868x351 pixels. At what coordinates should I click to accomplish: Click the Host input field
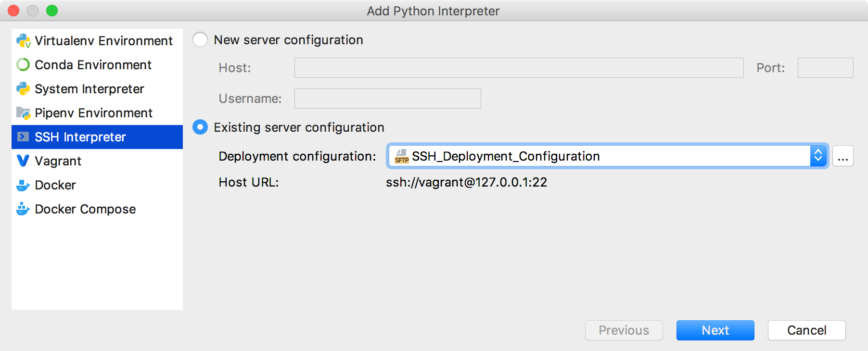tap(519, 68)
